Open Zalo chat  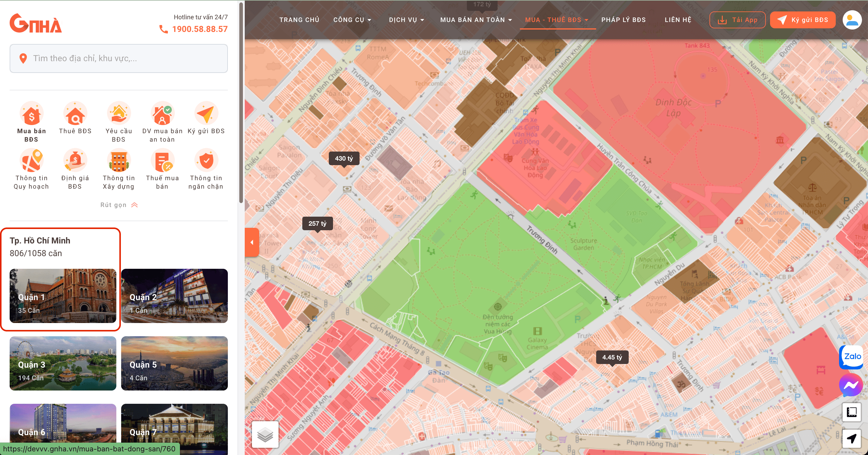[x=851, y=357]
